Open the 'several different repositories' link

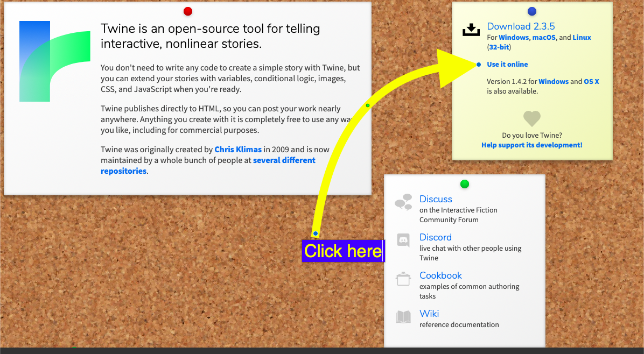point(208,166)
